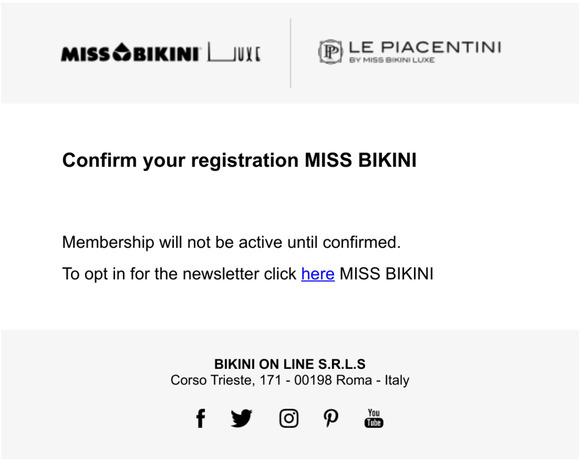
Task: Click the MISS BIKINI logo text
Action: pyautogui.click(x=131, y=53)
